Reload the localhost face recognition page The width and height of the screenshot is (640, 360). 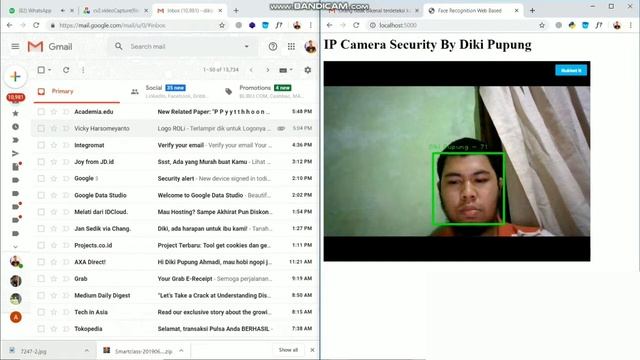coord(356,25)
